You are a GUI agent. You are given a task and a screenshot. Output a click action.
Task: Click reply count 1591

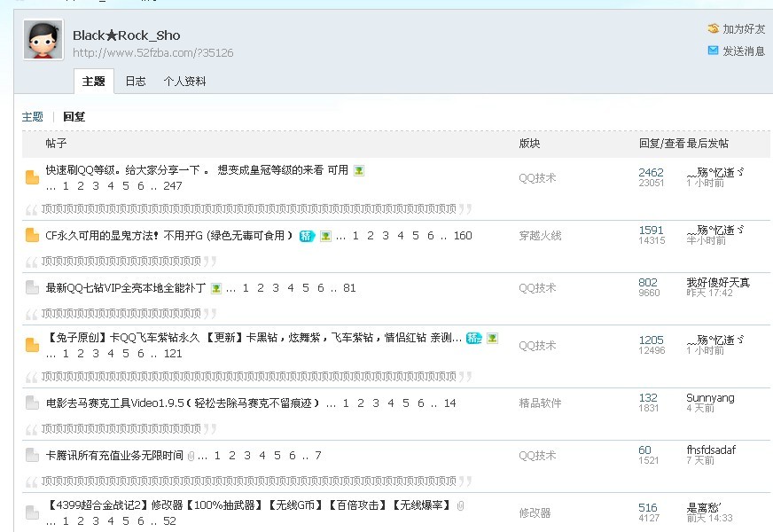coord(651,231)
